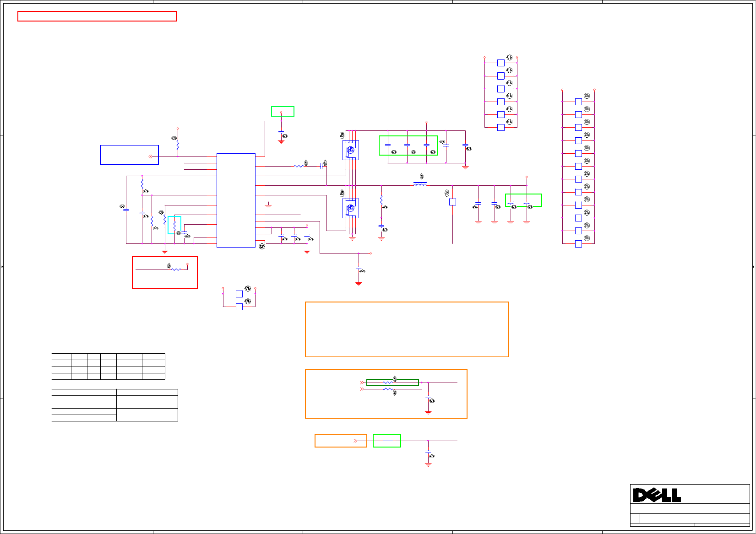
Task: Select the resistor inside the cyan box
Action: pyautogui.click(x=174, y=226)
